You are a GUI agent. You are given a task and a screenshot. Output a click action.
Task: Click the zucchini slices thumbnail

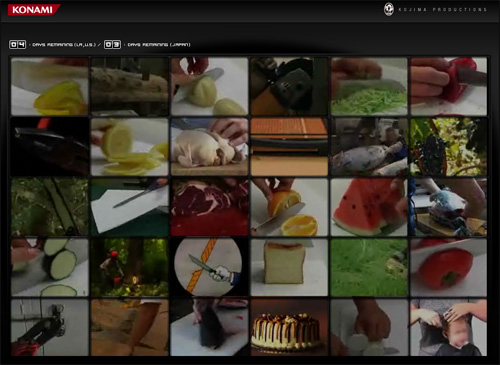50,267
